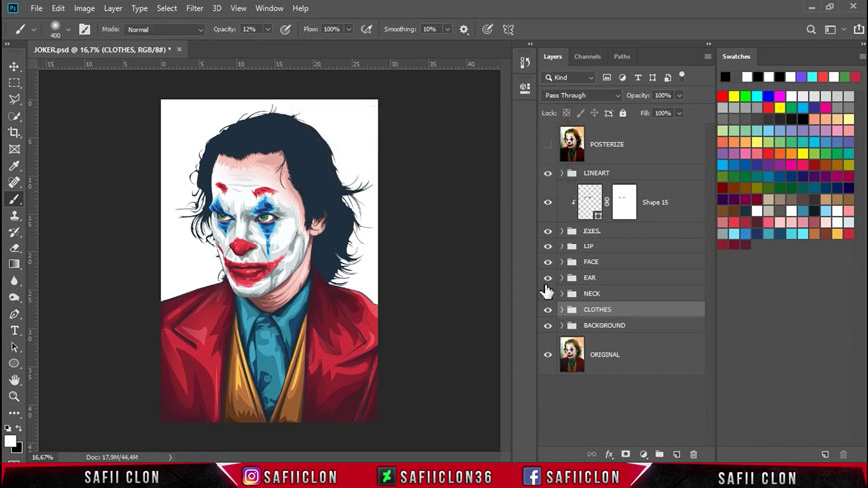Open the smoothing options gear
868x488 pixels.
pos(464,29)
